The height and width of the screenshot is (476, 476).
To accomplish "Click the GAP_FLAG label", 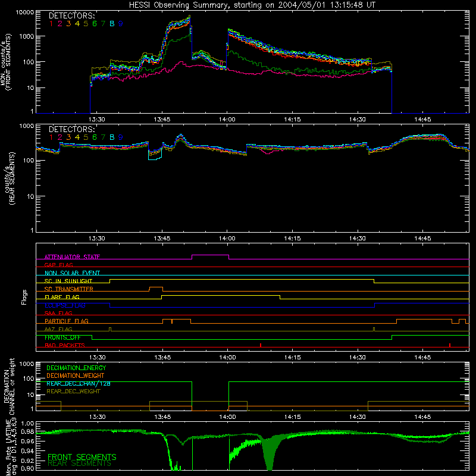I will [58, 265].
